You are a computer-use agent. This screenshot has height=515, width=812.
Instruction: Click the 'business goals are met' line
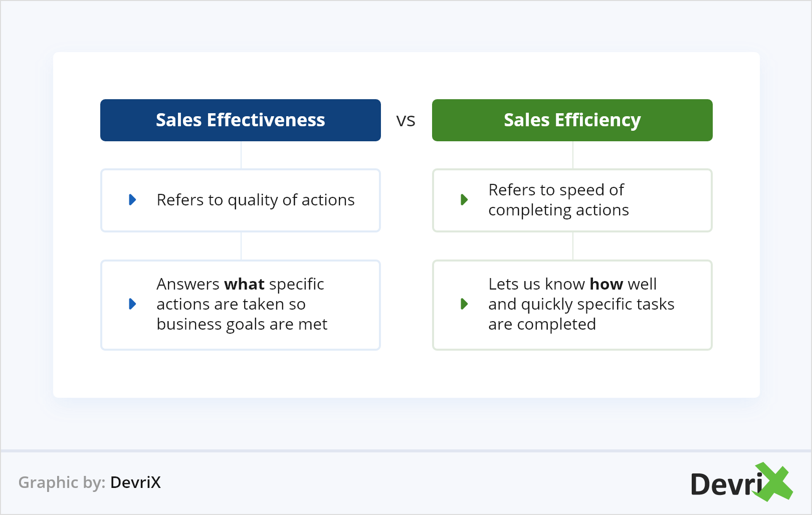[242, 324]
